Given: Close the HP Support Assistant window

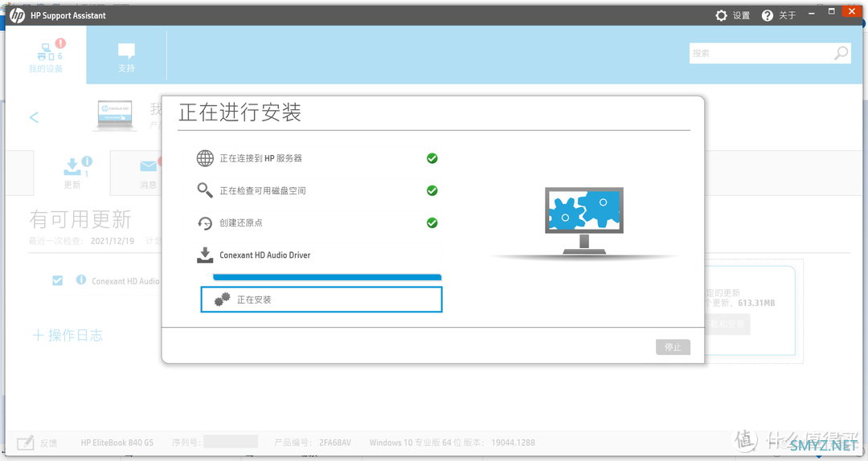Looking at the screenshot, I should point(851,11).
